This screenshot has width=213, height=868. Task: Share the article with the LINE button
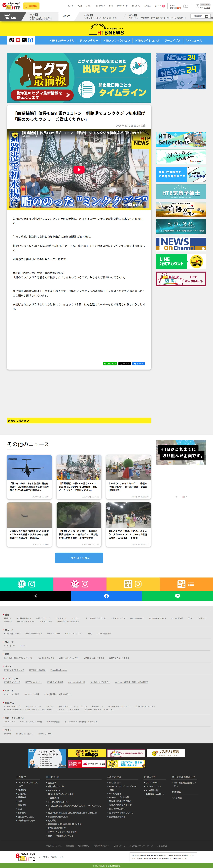click(x=110, y=364)
